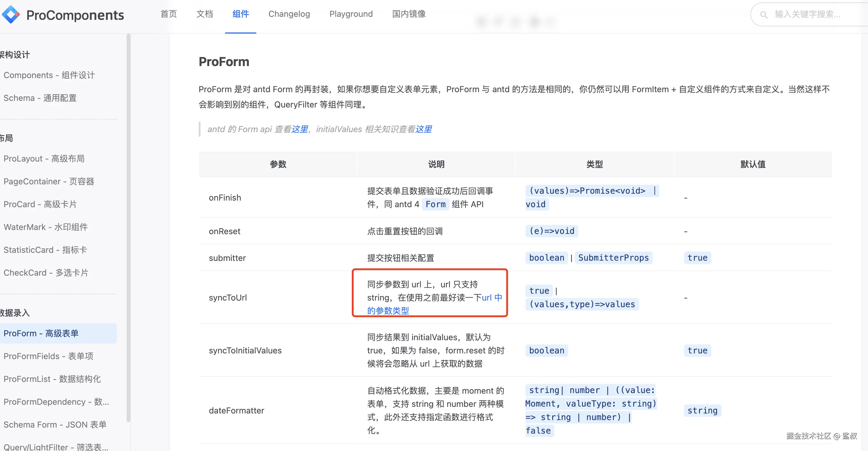Open the 首页 nav item
This screenshot has height=451, width=868.
pyautogui.click(x=168, y=14)
